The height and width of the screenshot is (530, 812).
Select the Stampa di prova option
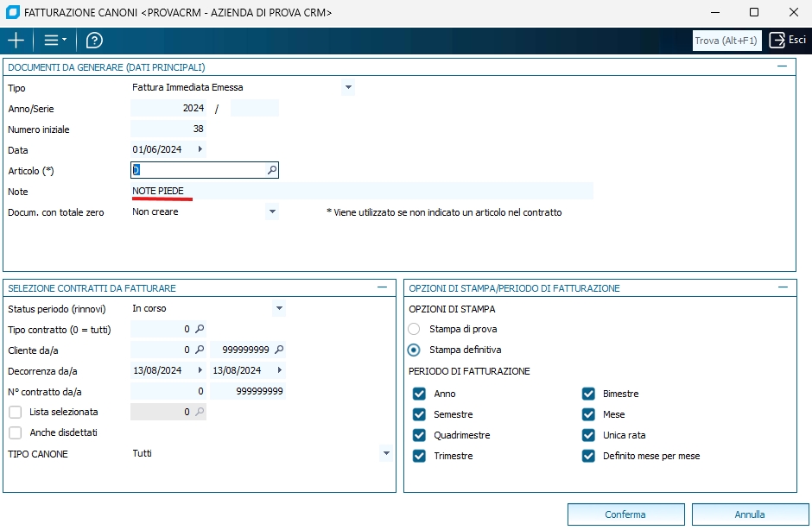pos(414,329)
